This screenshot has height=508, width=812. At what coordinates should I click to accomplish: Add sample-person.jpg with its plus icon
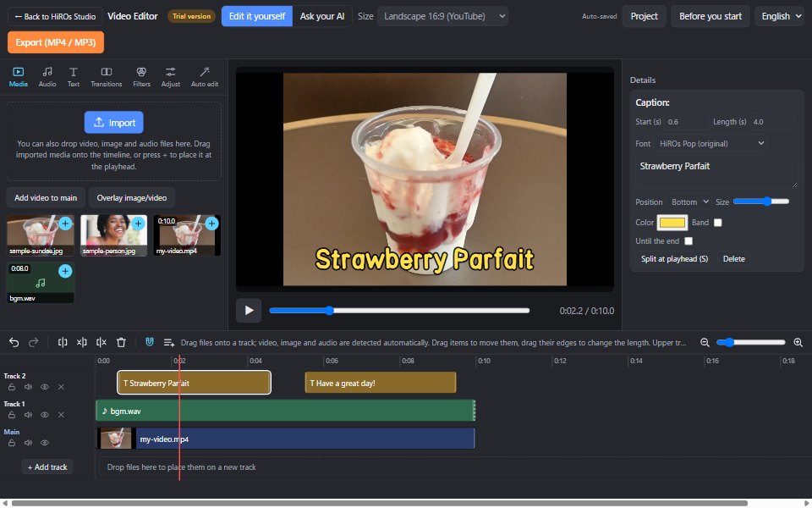[x=138, y=224]
